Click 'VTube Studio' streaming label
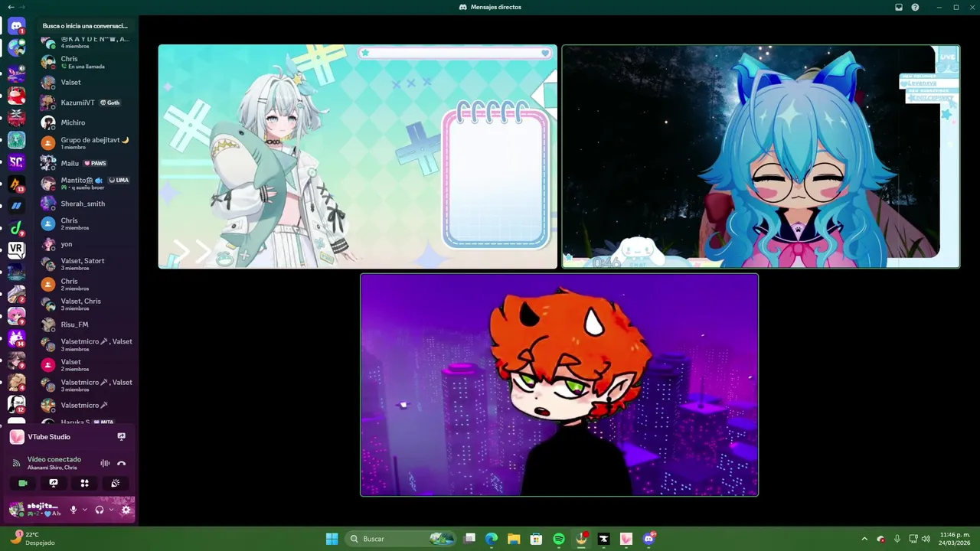 click(49, 436)
